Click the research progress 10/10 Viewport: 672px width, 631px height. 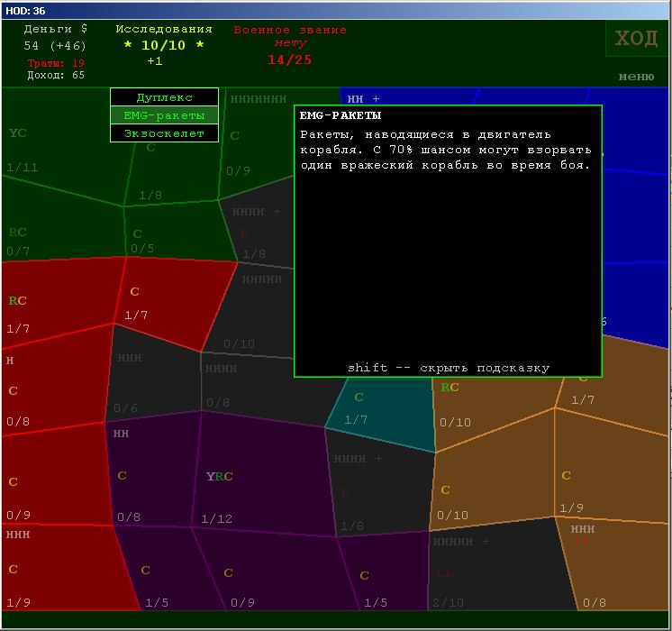(163, 45)
